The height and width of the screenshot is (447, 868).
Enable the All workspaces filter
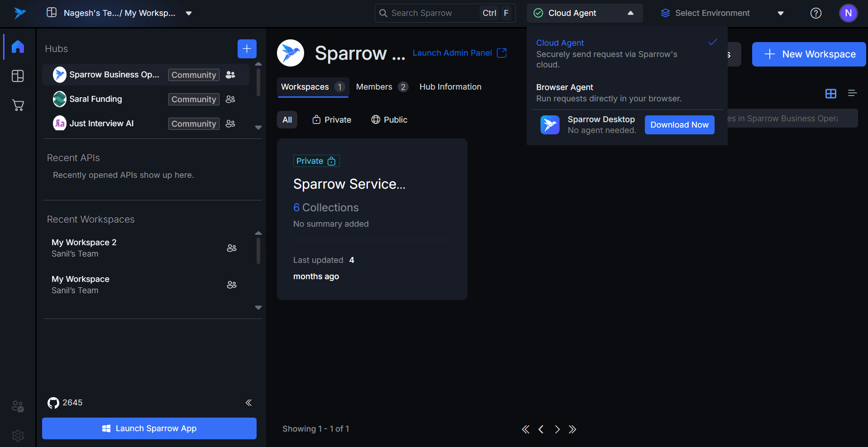pyautogui.click(x=287, y=119)
